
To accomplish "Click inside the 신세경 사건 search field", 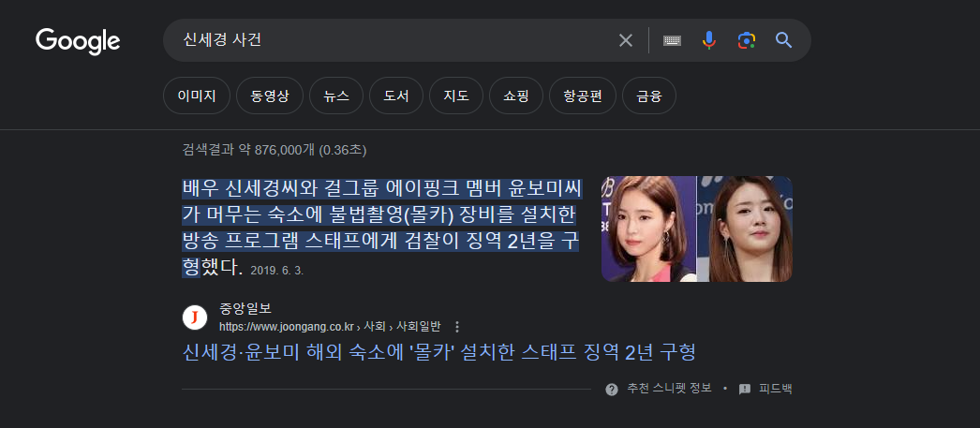I will pyautogui.click(x=393, y=40).
